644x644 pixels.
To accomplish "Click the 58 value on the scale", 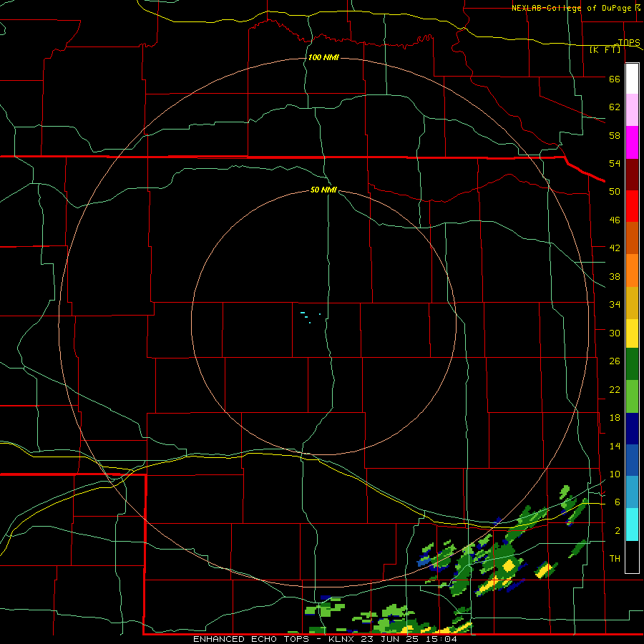I will (615, 135).
